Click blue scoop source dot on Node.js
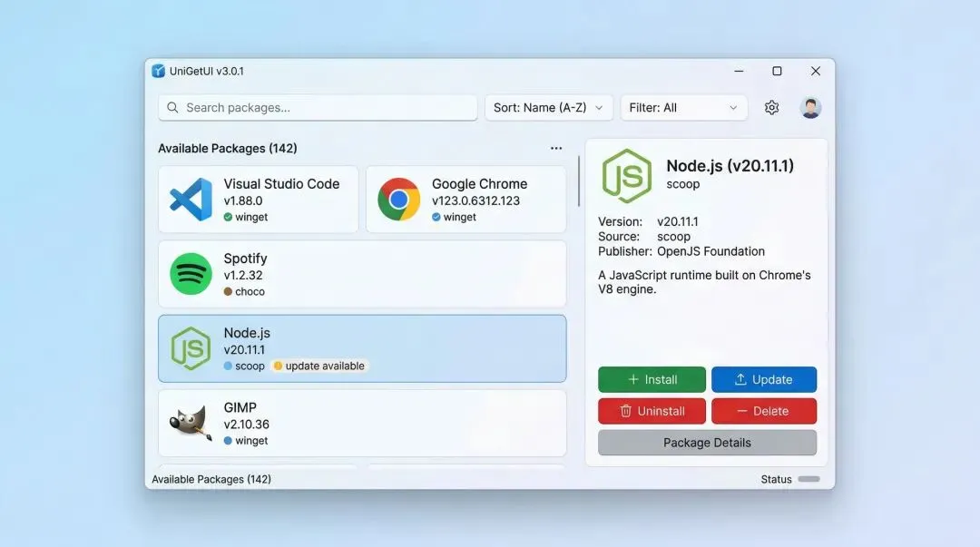 pos(228,366)
